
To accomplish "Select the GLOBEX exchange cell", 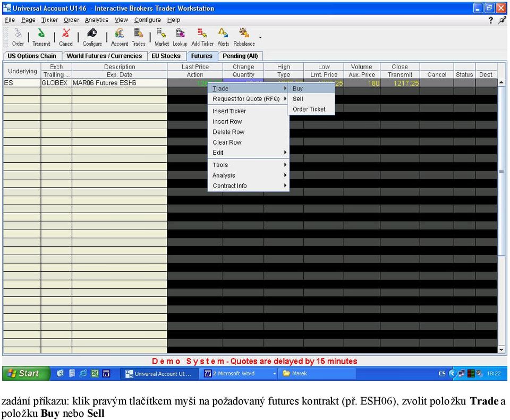I will (56, 83).
